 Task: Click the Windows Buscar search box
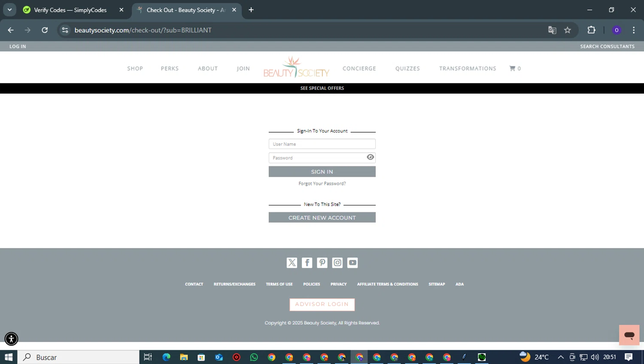coord(79,357)
